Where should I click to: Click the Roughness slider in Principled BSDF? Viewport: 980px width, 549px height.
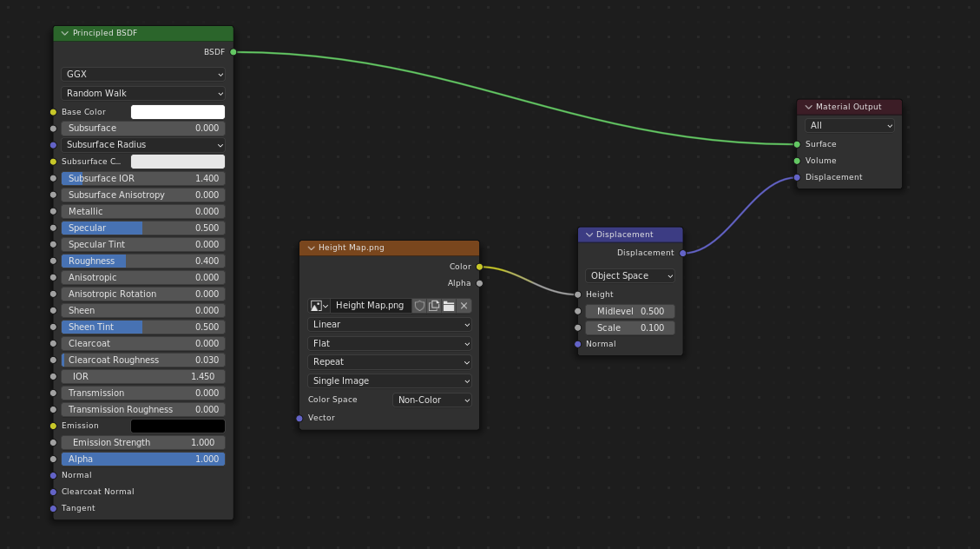click(x=143, y=261)
